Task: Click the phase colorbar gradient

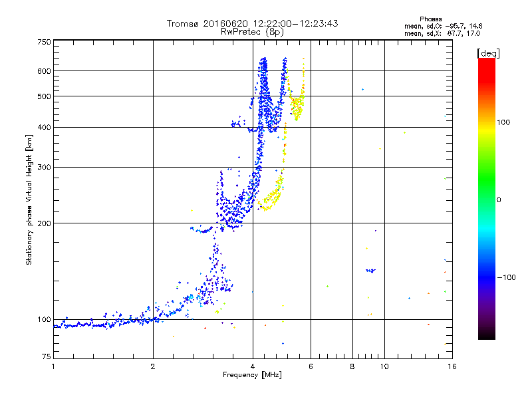Action: click(487, 198)
